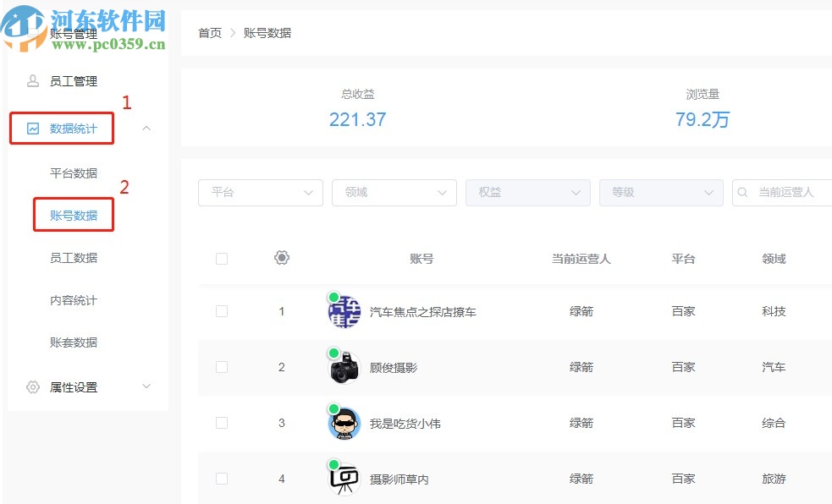
Task: Select 平台数据 in the sidebar menu
Action: pyautogui.click(x=73, y=173)
